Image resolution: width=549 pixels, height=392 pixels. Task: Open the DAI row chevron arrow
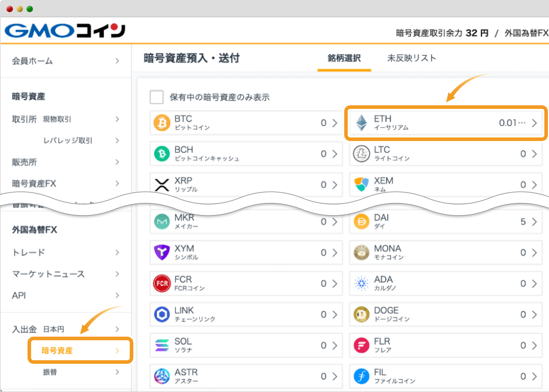[x=534, y=222]
